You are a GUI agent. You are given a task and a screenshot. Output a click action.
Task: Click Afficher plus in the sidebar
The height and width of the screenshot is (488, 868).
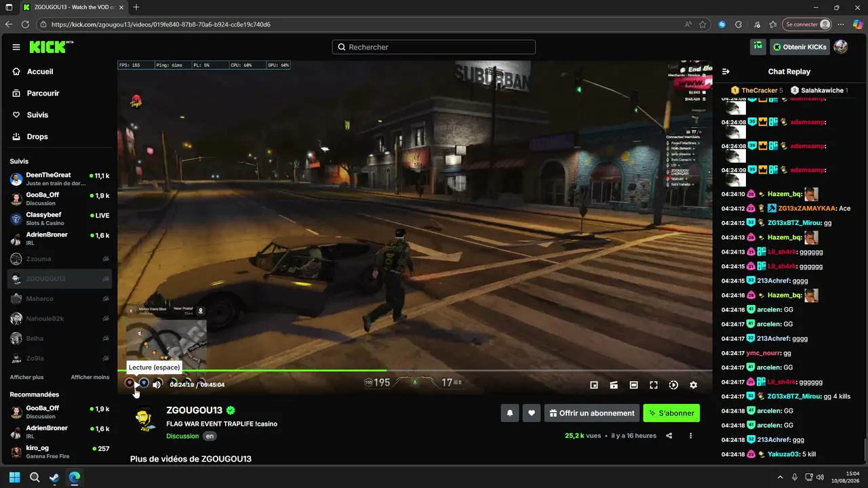[26, 378]
